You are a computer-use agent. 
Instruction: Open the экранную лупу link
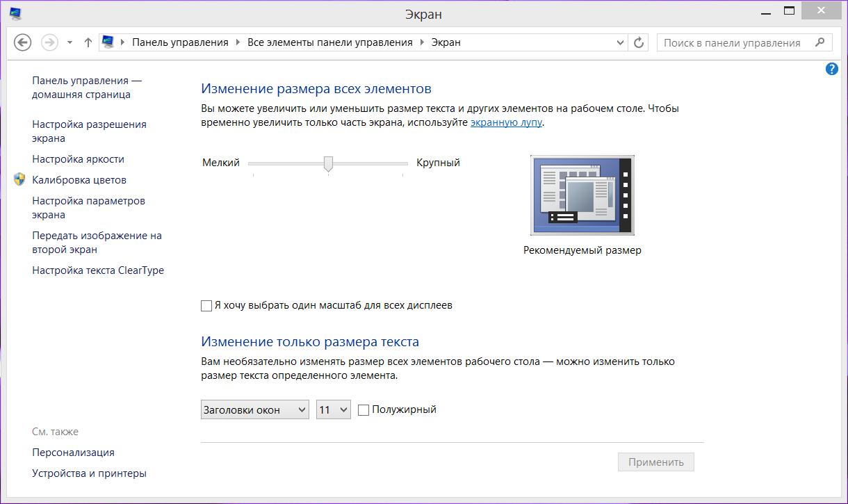tap(506, 122)
